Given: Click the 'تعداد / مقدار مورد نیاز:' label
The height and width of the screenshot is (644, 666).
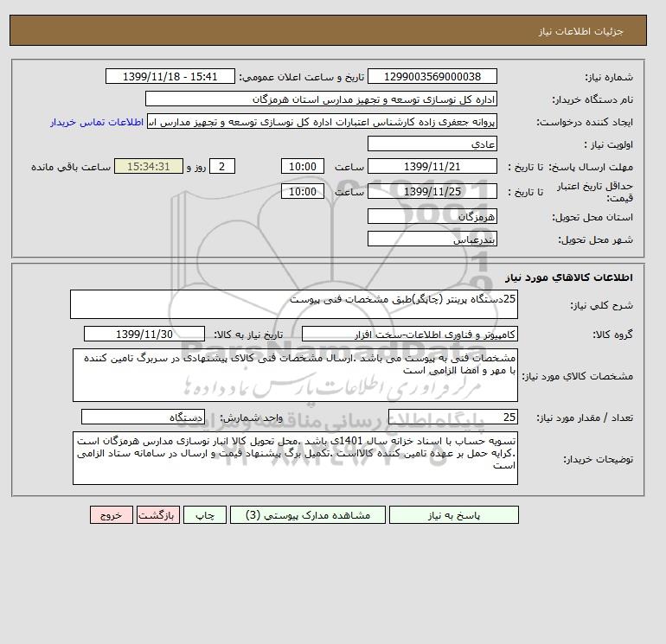Looking at the screenshot, I should pos(585,418).
